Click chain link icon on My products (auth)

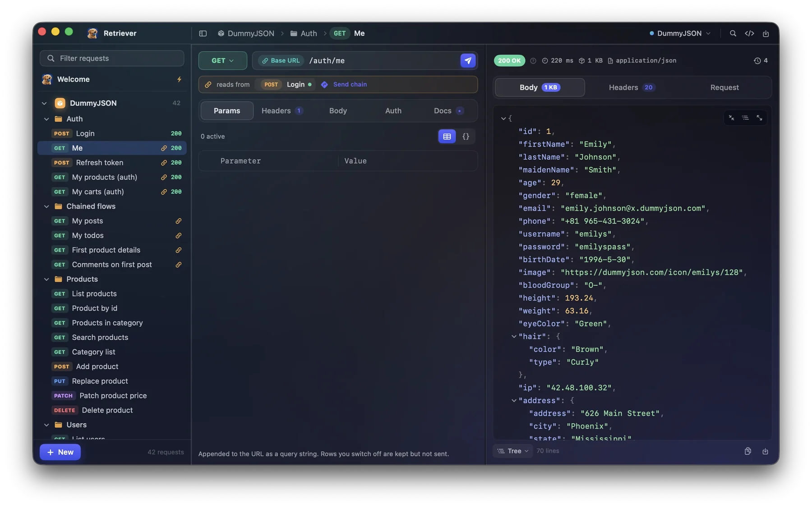[164, 177]
